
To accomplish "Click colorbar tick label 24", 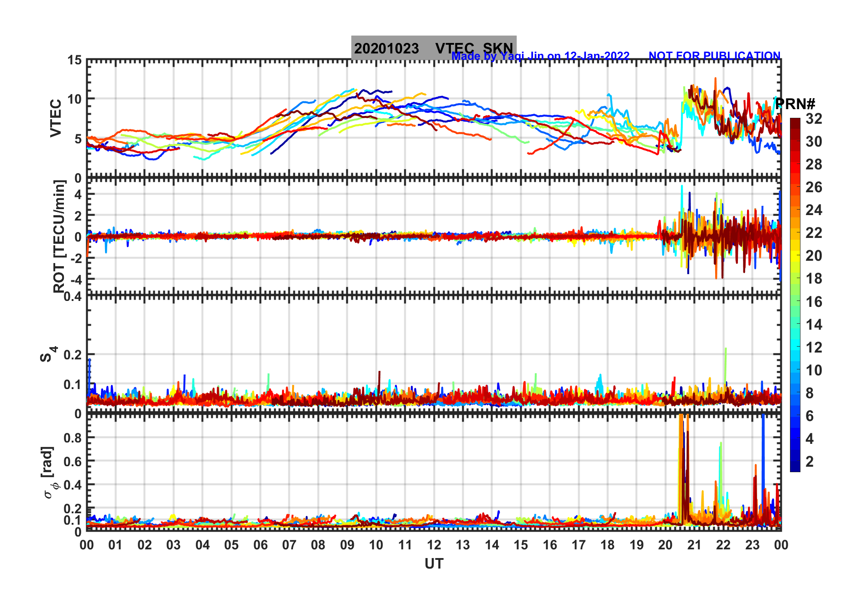I will click(x=814, y=210).
